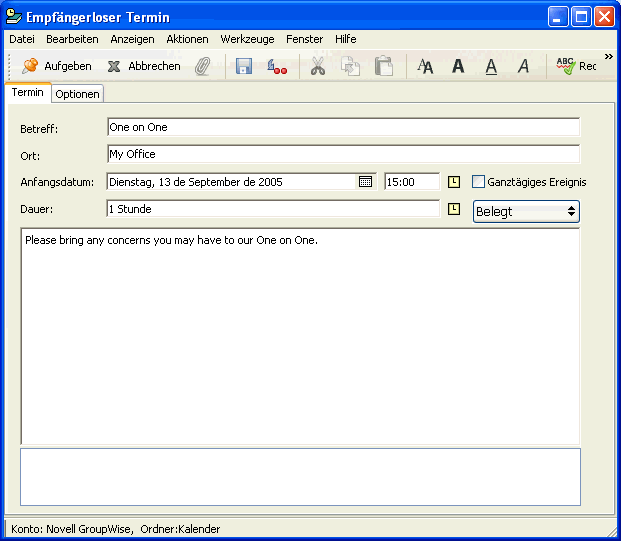This screenshot has width=621, height=541.
Task: Click the clipboard paste icon
Action: click(x=383, y=66)
